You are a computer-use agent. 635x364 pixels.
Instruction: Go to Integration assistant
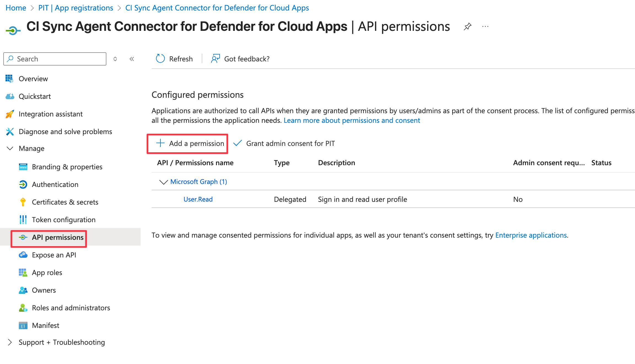[x=51, y=114]
